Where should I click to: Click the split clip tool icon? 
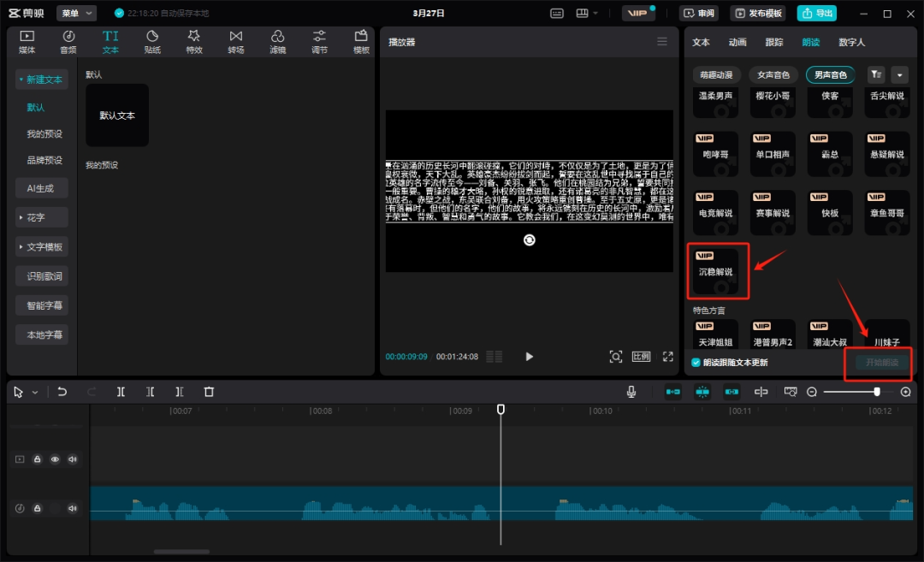click(x=121, y=392)
